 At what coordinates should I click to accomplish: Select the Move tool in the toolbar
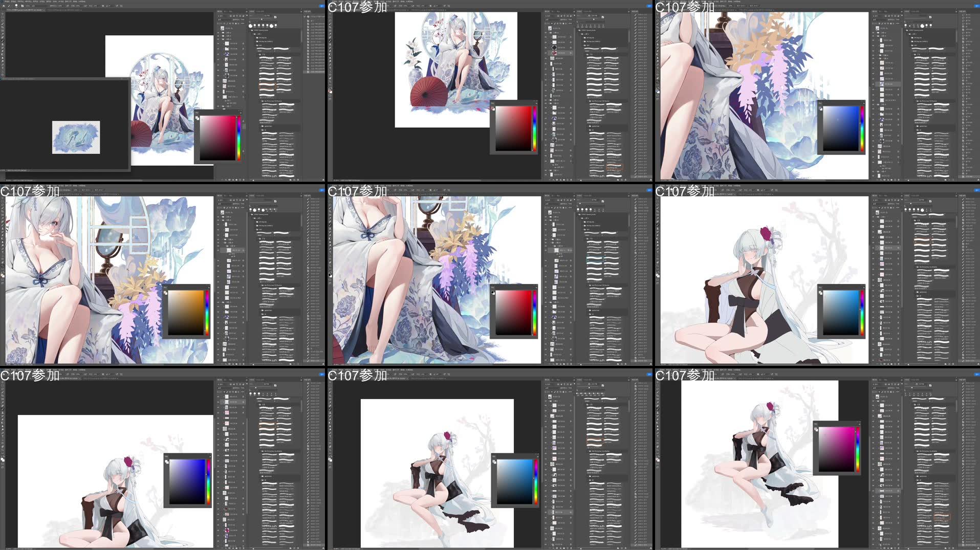4,13
